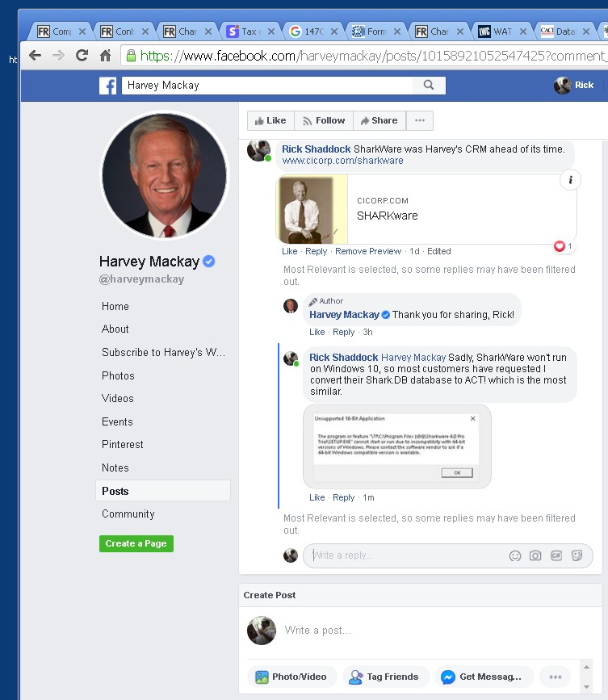
Task: Click the more options ellipsis beside Share
Action: coord(420,120)
